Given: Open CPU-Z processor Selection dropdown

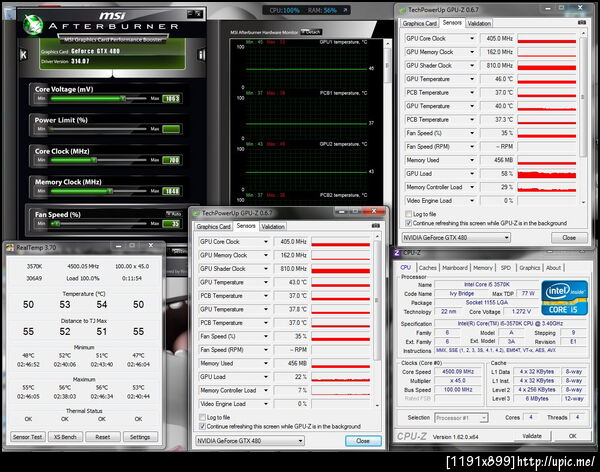Looking at the screenshot, I should tap(461, 418).
